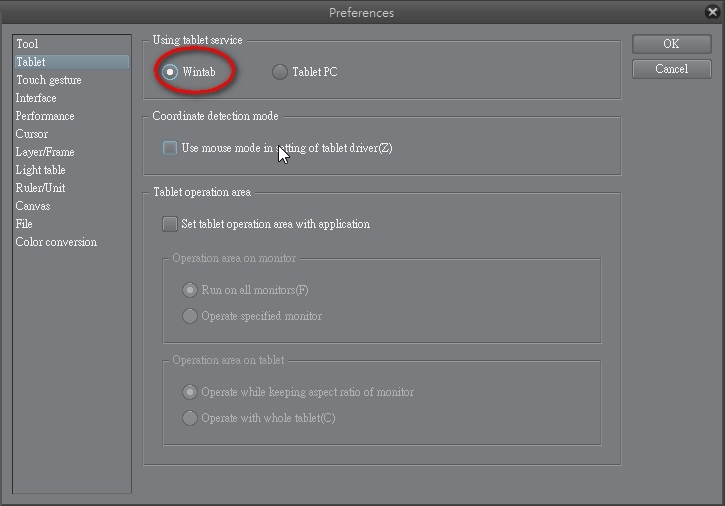This screenshot has height=506, width=725.
Task: Select Color conversion category
Action: click(56, 242)
